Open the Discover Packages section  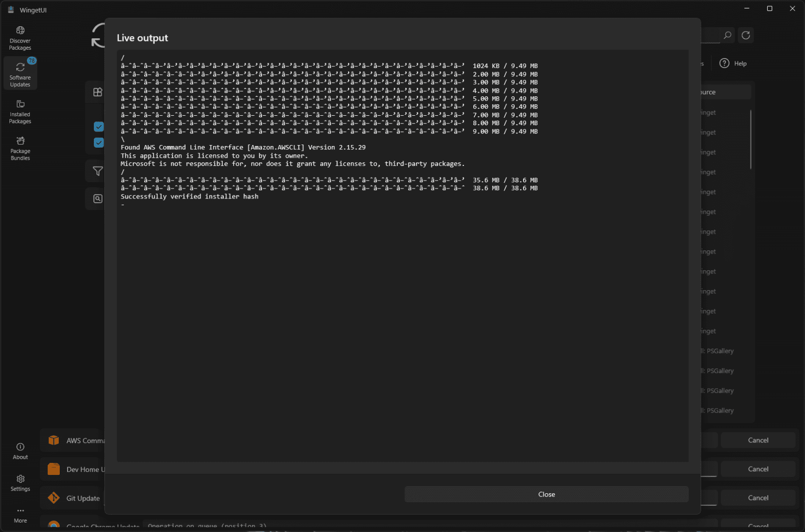click(20, 37)
